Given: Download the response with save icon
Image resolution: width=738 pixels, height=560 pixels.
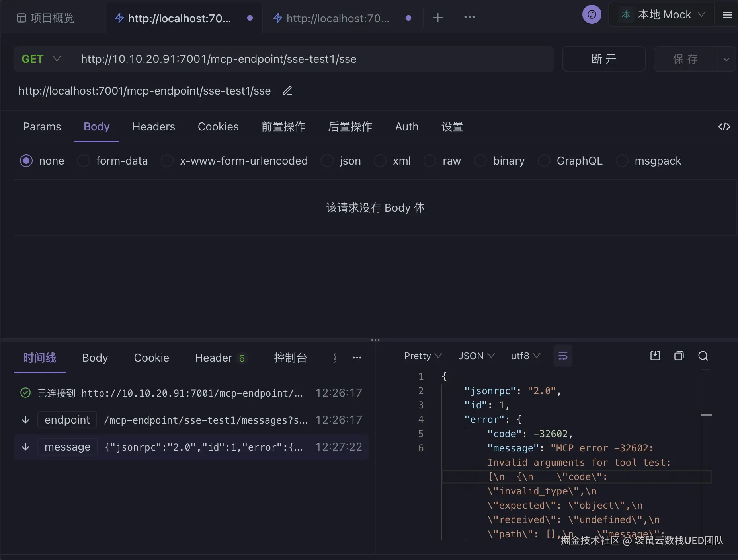Looking at the screenshot, I should [655, 356].
